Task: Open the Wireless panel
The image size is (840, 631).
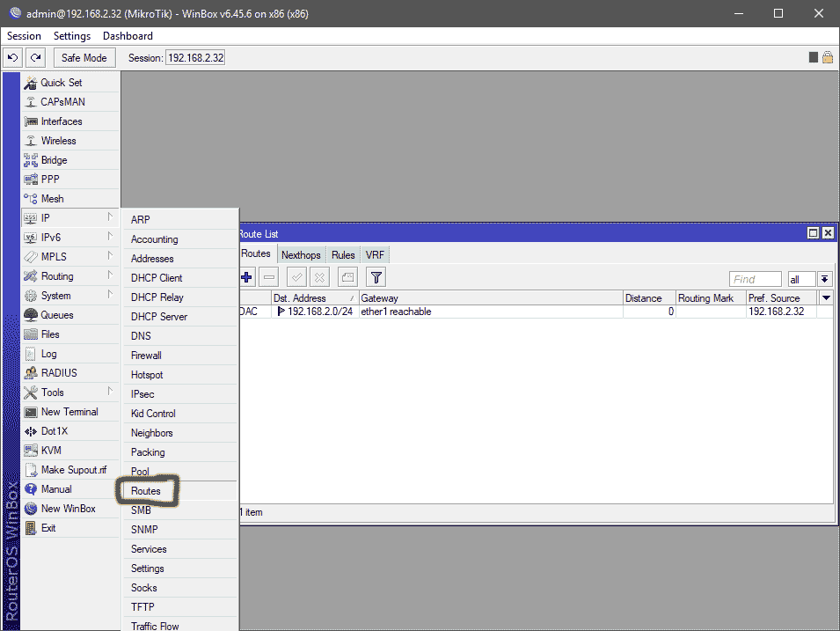Action: coord(55,140)
